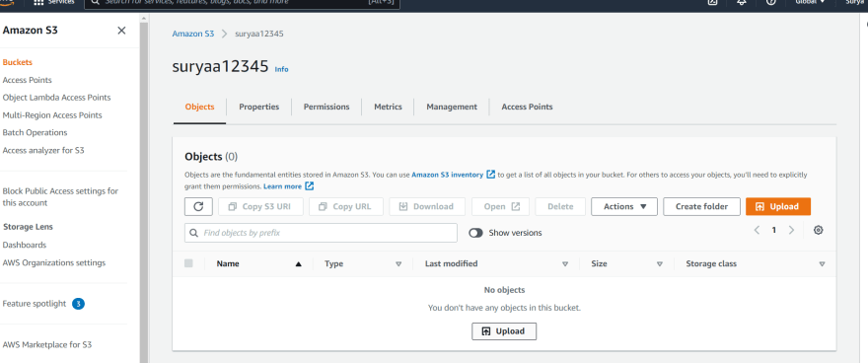The image size is (868, 363).
Task: Go to next page of objects
Action: click(x=792, y=230)
